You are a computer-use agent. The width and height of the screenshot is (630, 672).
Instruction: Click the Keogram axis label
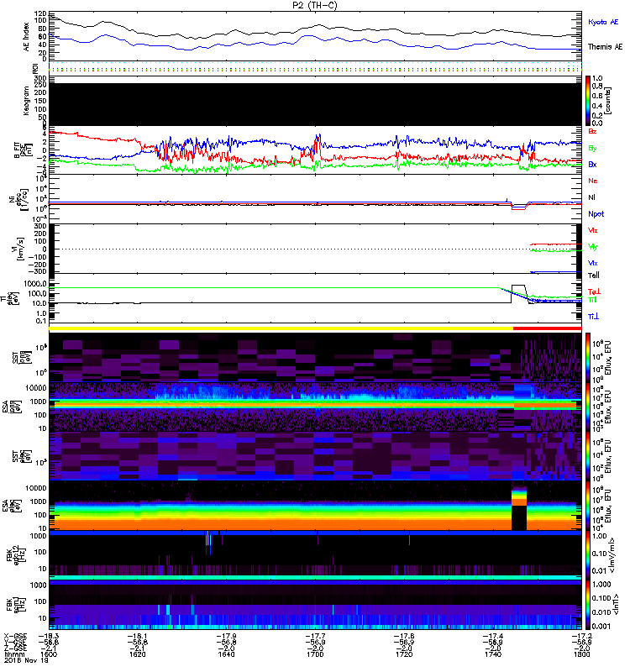[26, 101]
